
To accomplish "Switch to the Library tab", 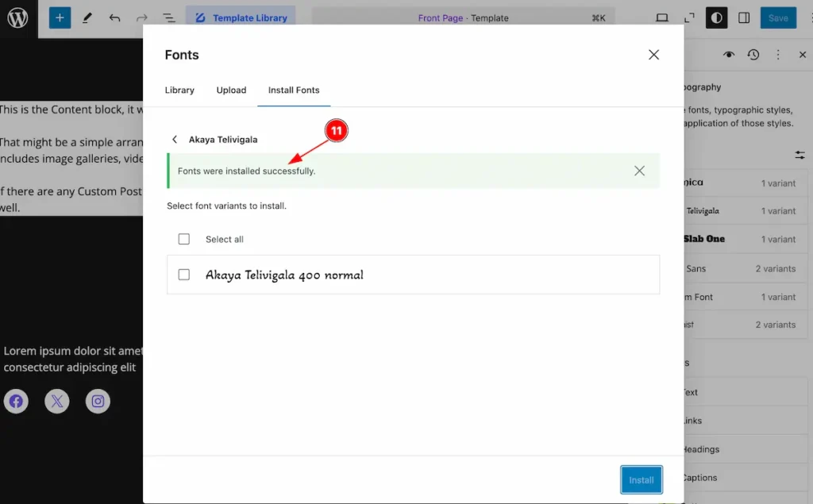I will click(179, 90).
